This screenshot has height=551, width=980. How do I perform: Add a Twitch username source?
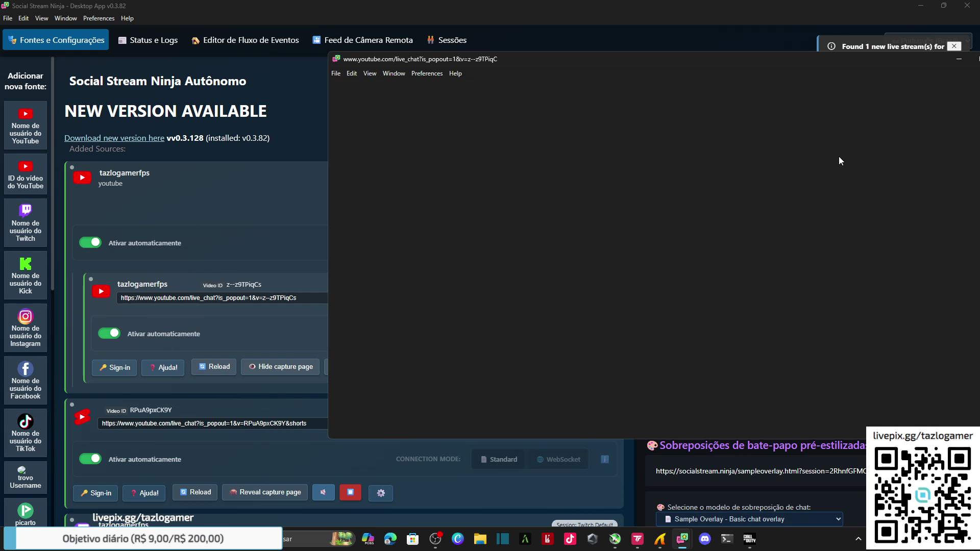(26, 223)
